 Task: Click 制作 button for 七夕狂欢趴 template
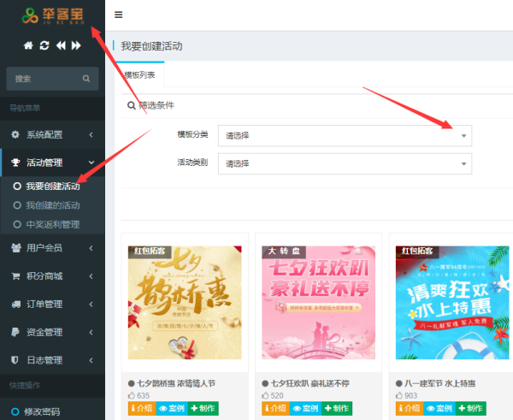[336, 409]
